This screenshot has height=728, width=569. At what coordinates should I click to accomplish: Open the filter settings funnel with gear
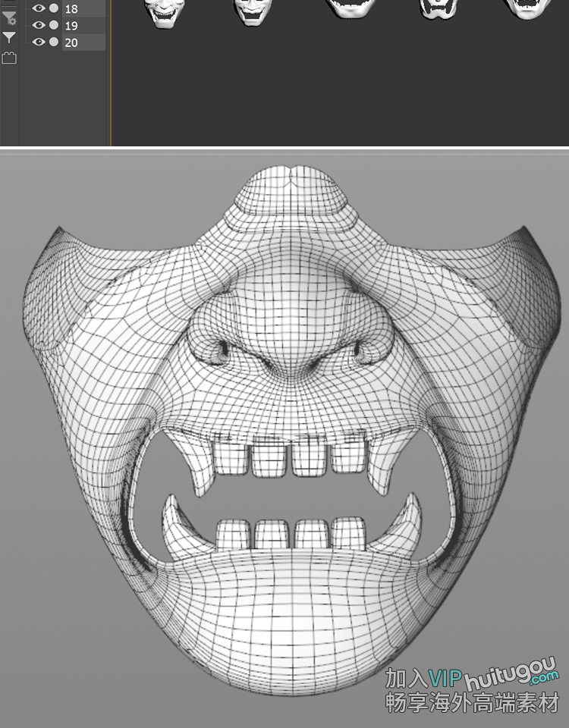9,18
